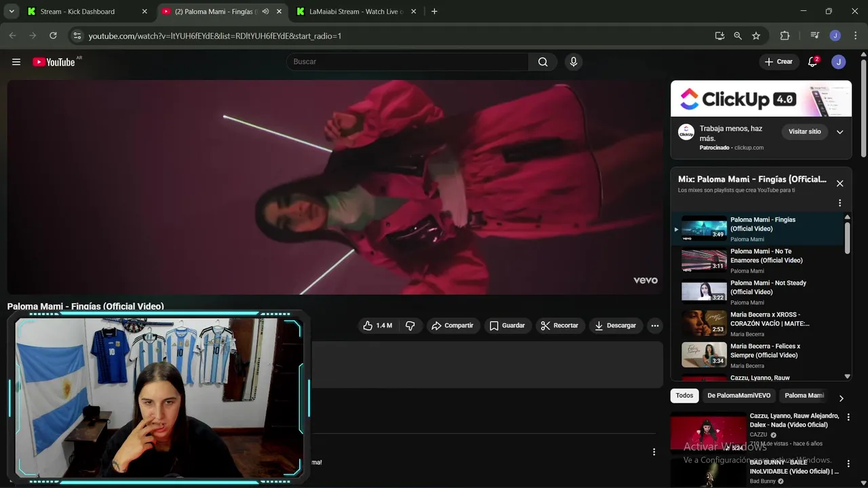
Task: Open the account avatar menu
Action: click(839, 62)
